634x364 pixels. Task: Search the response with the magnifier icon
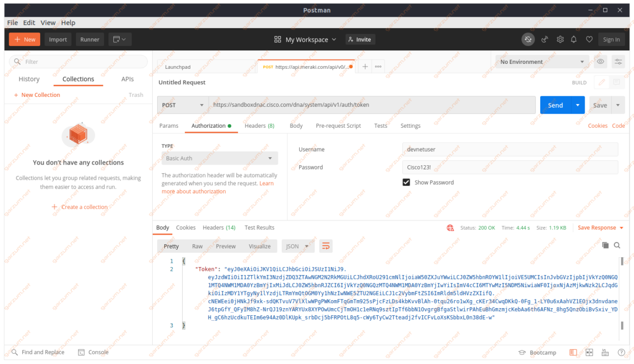pos(617,245)
